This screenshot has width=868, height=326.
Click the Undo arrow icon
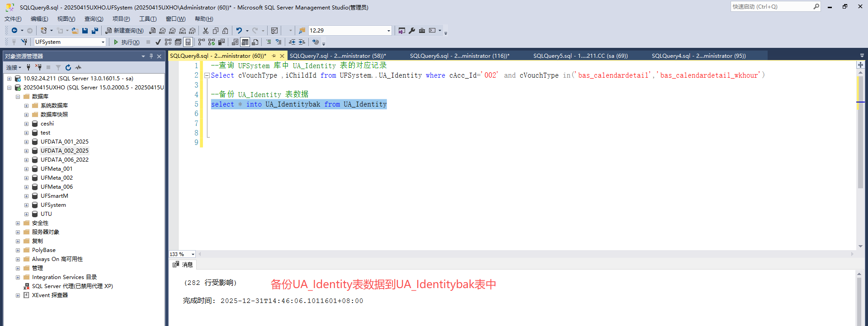[239, 31]
